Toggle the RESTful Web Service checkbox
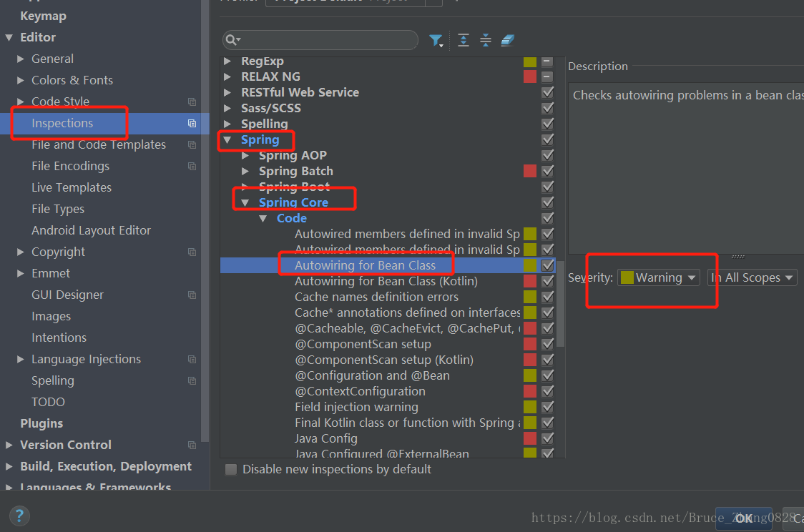804x532 pixels. (x=548, y=92)
